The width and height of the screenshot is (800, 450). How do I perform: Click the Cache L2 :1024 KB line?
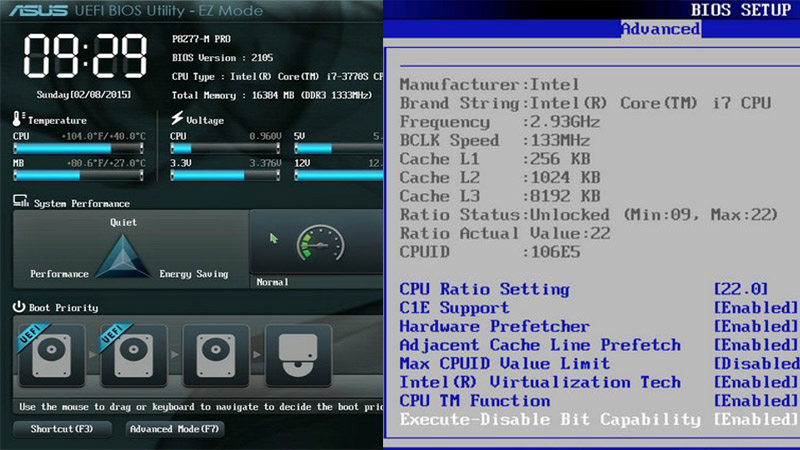pos(499,178)
